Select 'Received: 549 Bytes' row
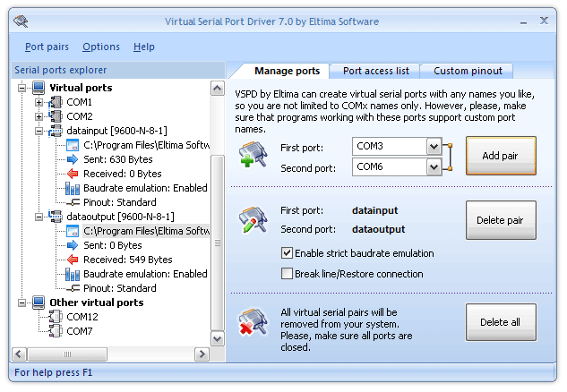This screenshot has height=392, width=567. 128,260
